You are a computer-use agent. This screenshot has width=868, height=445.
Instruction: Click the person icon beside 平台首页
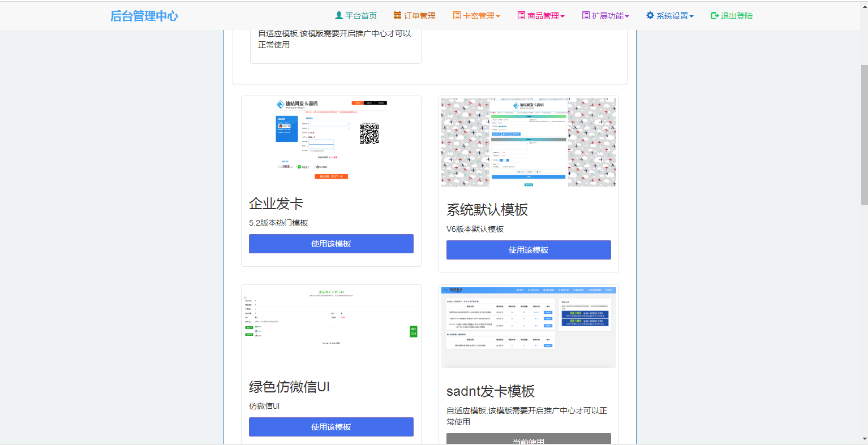pyautogui.click(x=339, y=15)
